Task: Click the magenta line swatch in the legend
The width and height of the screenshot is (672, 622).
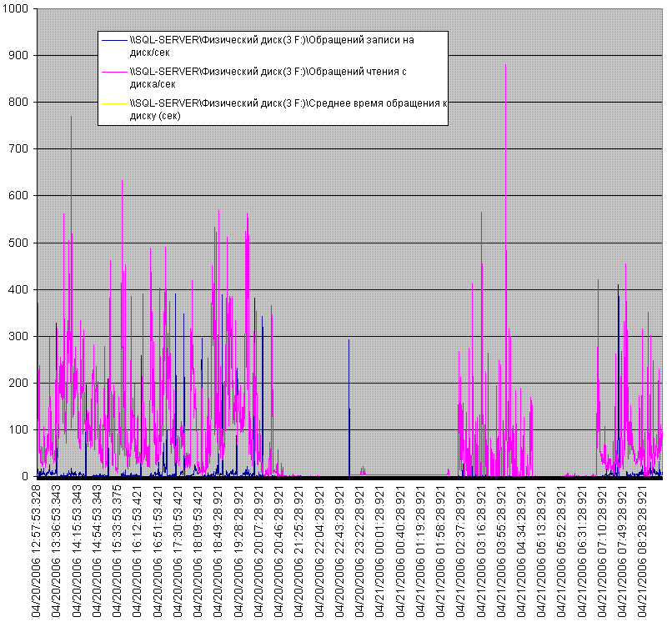Action: click(x=114, y=72)
